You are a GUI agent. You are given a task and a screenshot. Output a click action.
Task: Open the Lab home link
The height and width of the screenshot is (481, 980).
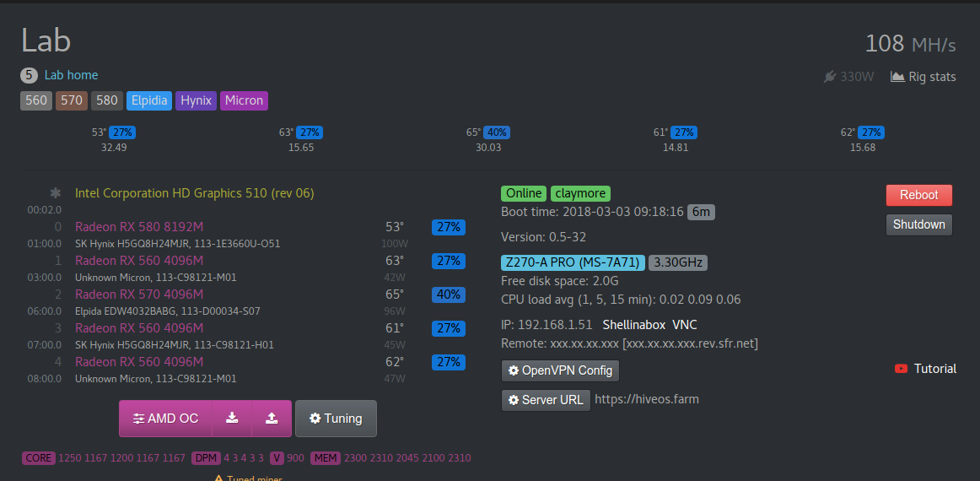coord(71,75)
